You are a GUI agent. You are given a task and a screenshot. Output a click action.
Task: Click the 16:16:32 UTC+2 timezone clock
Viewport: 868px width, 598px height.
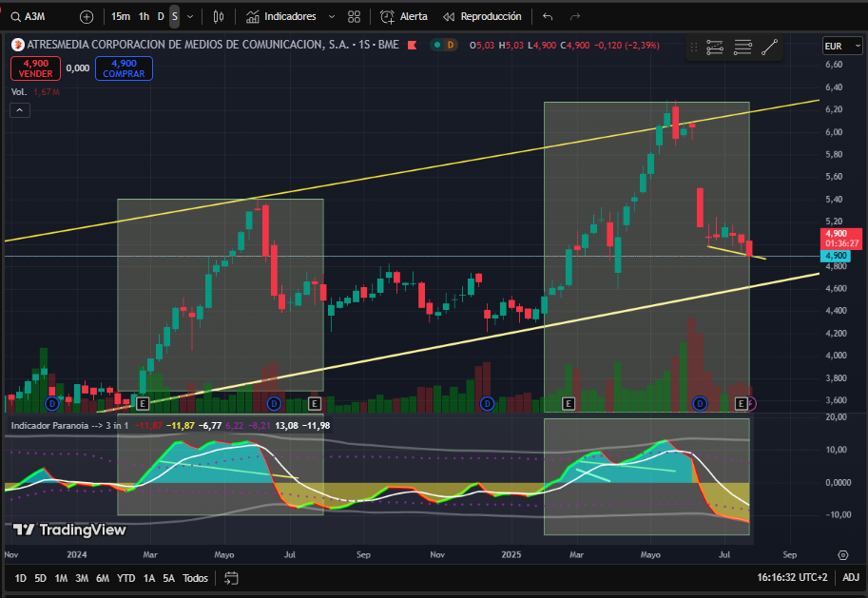click(x=792, y=577)
